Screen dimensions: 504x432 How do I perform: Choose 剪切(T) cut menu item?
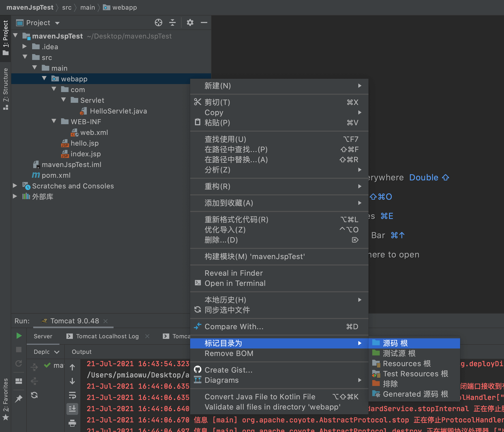(x=279, y=102)
